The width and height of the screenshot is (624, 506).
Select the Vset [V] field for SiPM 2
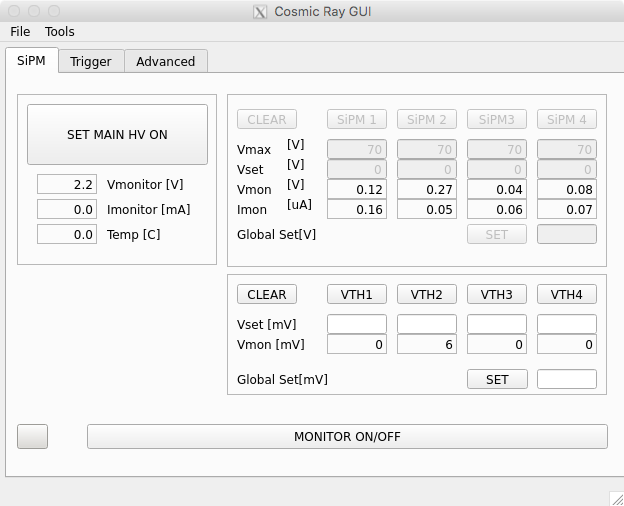pos(427,169)
